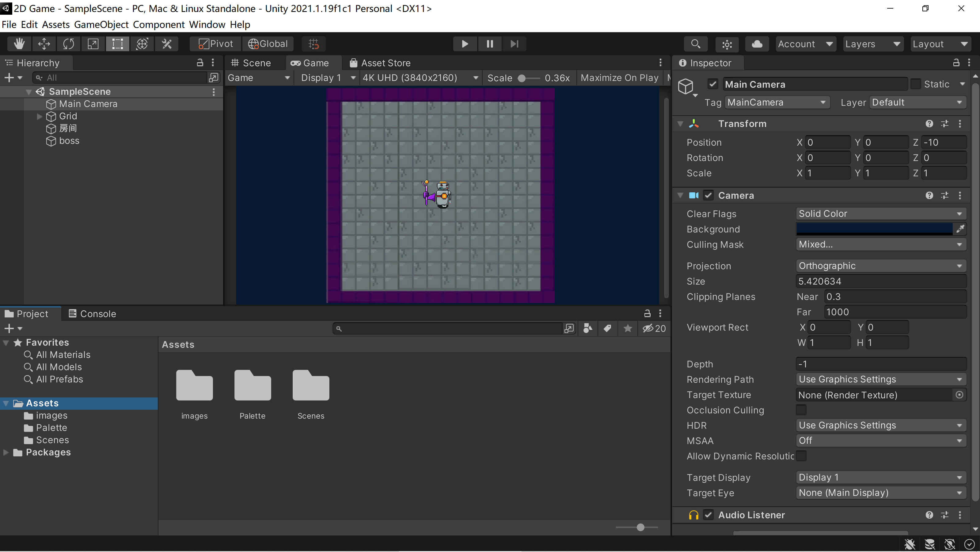Enable Allow Dynamic Resolution checkbox
The height and width of the screenshot is (552, 980).
(x=801, y=456)
